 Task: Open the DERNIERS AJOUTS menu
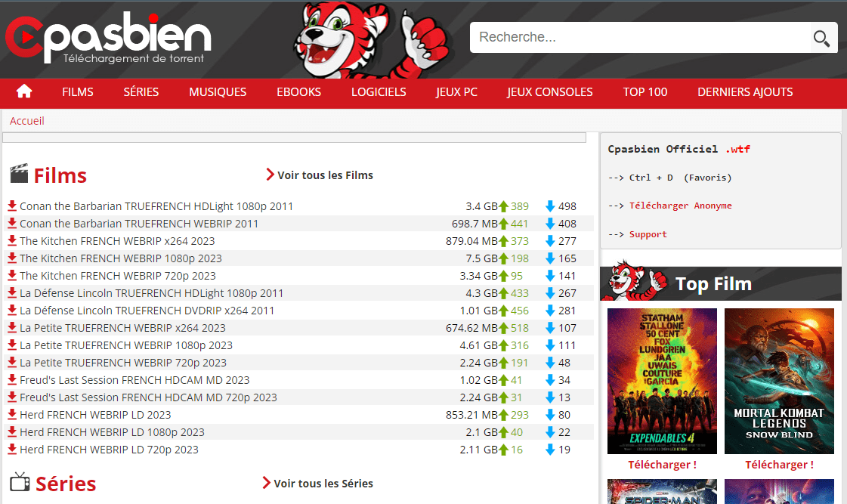click(744, 92)
